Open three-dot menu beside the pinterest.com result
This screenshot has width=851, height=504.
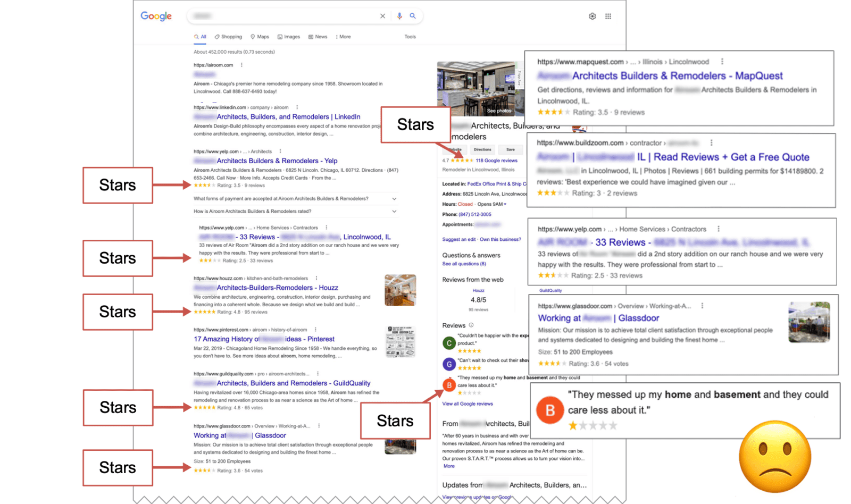[x=315, y=330]
